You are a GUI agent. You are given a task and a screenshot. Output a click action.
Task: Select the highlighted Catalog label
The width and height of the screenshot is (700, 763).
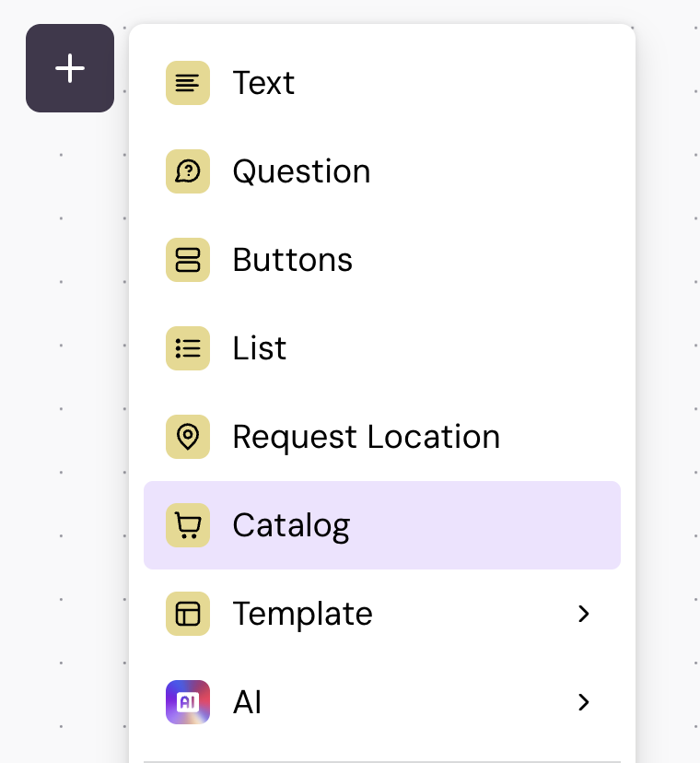[291, 525]
